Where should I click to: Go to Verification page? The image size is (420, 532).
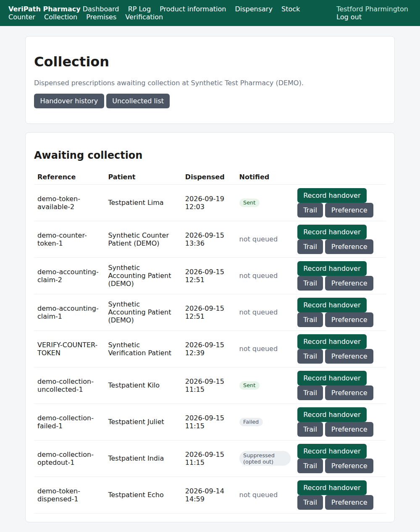144,17
